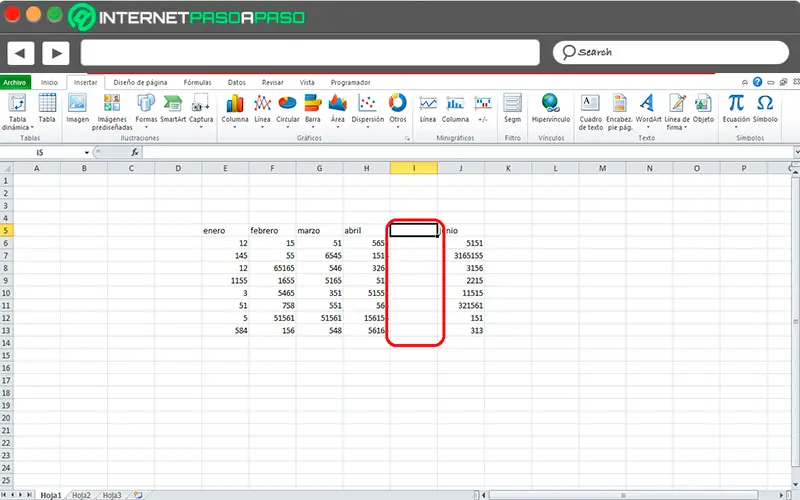Viewport: 800px width, 500px height.
Task: Click the Search field
Action: 670,53
